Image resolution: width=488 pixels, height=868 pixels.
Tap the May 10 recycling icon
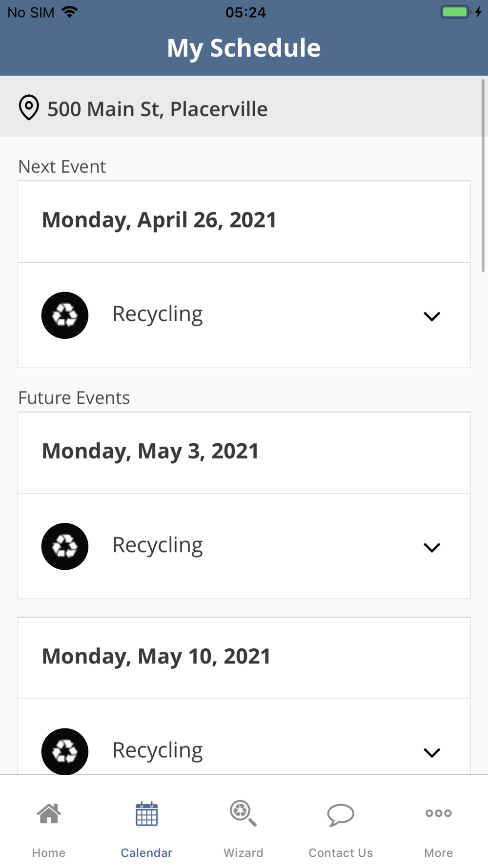(x=65, y=751)
